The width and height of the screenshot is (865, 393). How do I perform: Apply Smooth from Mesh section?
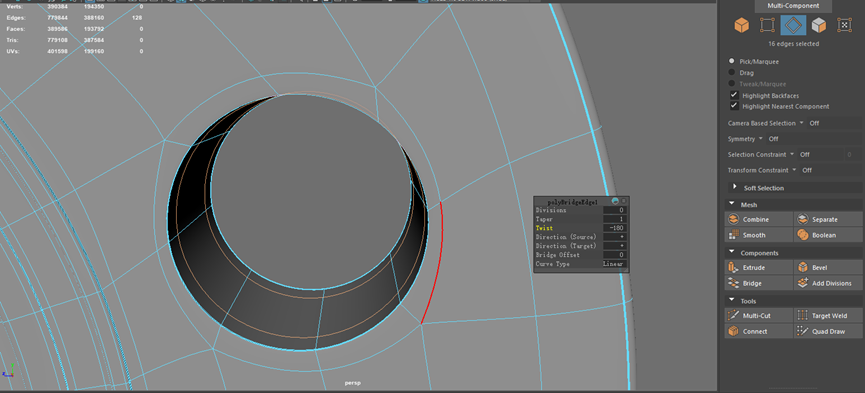(x=759, y=235)
